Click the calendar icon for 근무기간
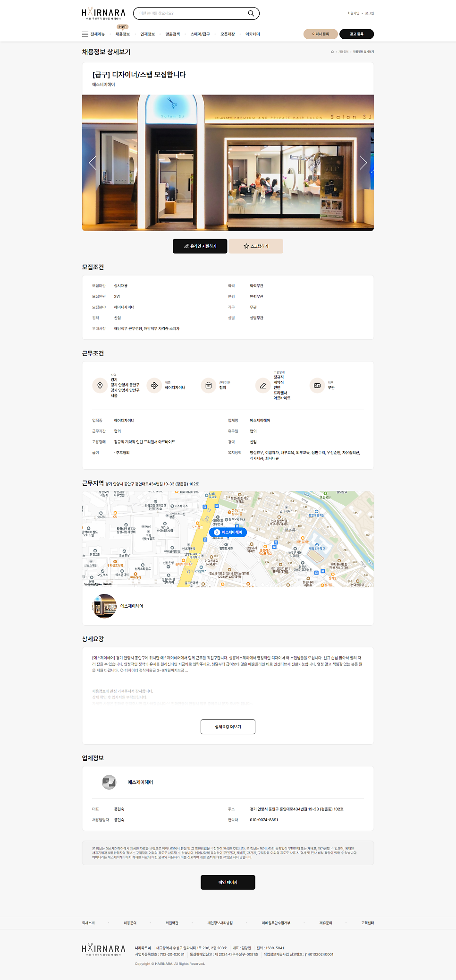456x980 pixels. click(x=209, y=386)
